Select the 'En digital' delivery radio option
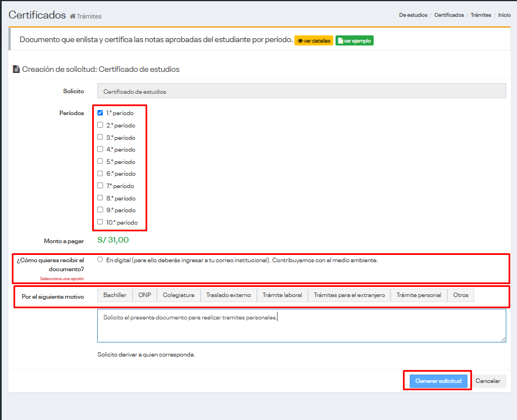This screenshot has width=517, height=420. pyautogui.click(x=100, y=260)
